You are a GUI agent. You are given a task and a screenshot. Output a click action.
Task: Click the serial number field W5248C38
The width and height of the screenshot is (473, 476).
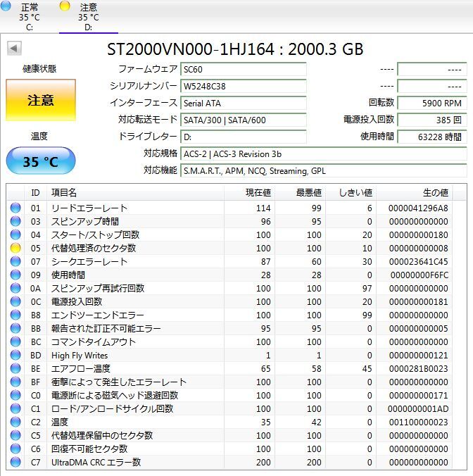click(x=244, y=86)
